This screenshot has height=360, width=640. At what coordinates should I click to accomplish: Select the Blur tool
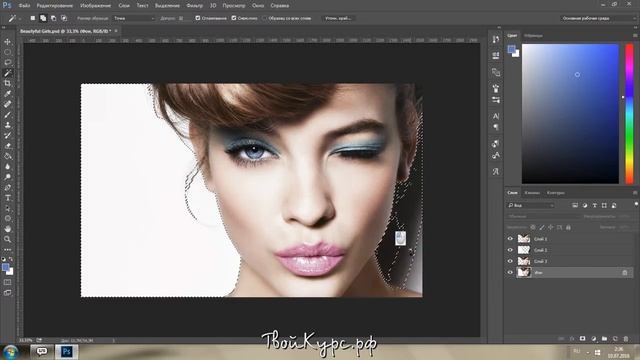pyautogui.click(x=7, y=167)
